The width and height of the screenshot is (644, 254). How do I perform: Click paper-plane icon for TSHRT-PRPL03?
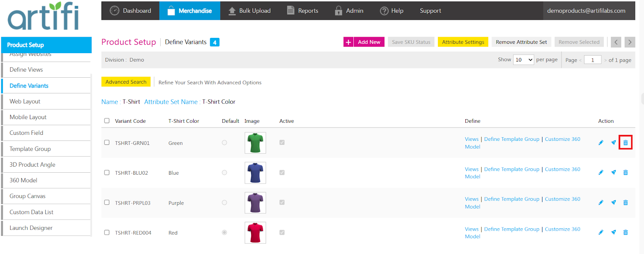[x=613, y=202]
